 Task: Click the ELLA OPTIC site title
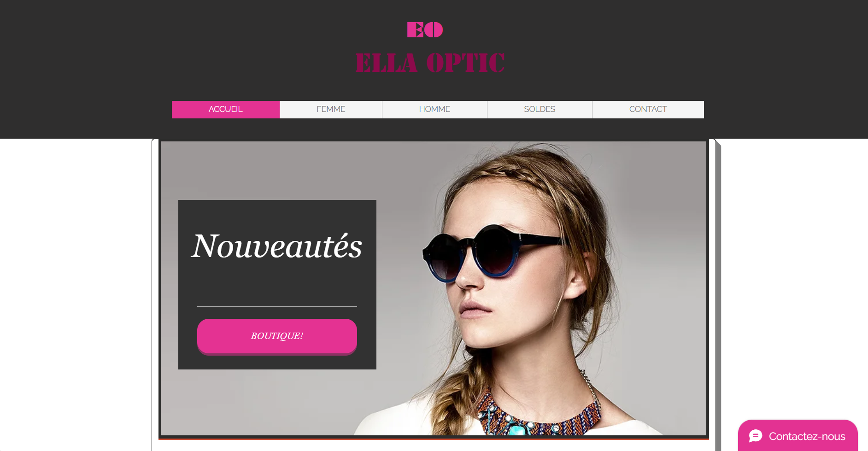point(430,63)
